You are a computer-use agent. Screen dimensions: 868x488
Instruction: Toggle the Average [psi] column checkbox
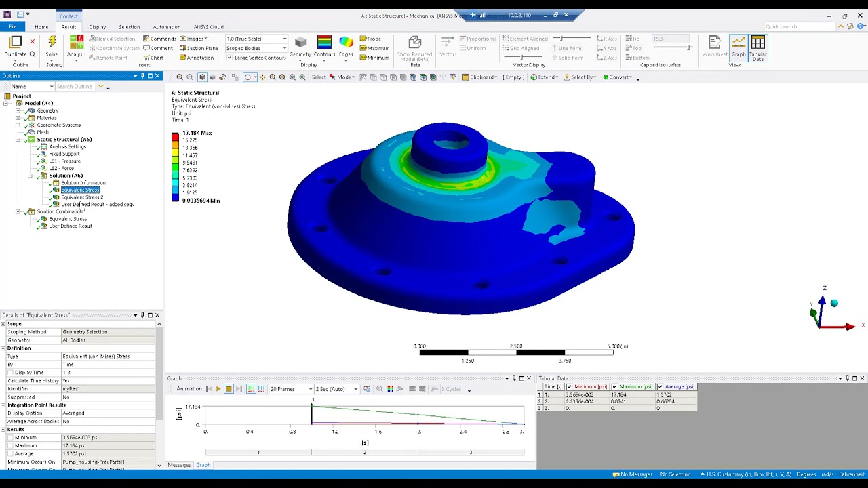660,387
